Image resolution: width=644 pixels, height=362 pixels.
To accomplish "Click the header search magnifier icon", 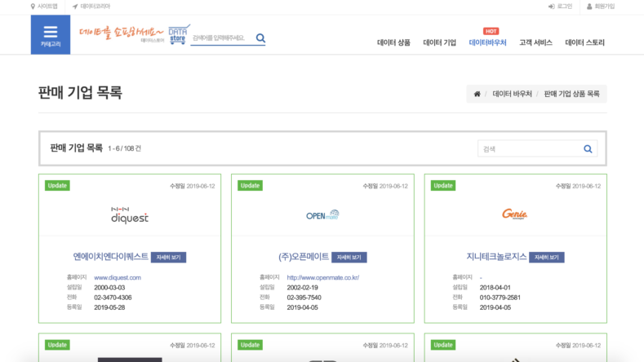I will [260, 38].
